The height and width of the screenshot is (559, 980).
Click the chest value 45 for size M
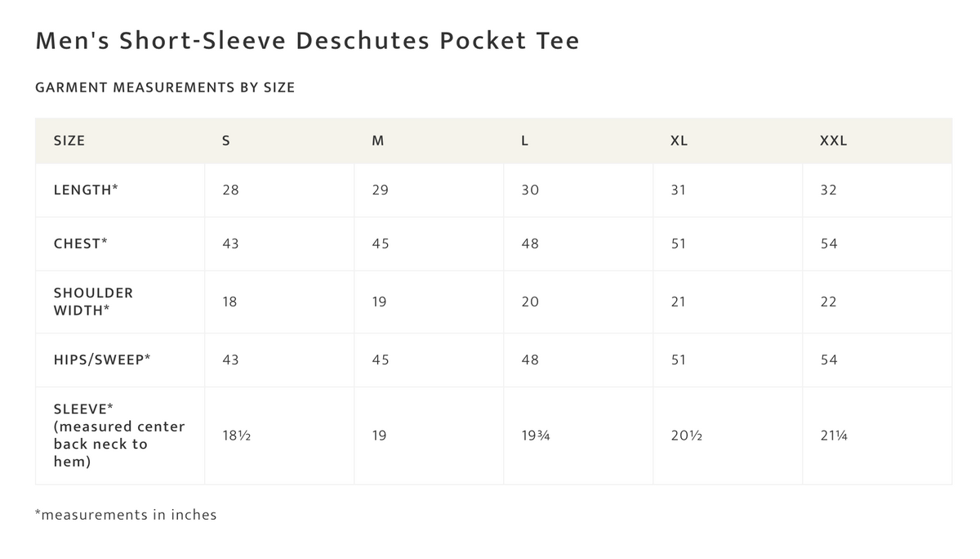click(x=380, y=244)
